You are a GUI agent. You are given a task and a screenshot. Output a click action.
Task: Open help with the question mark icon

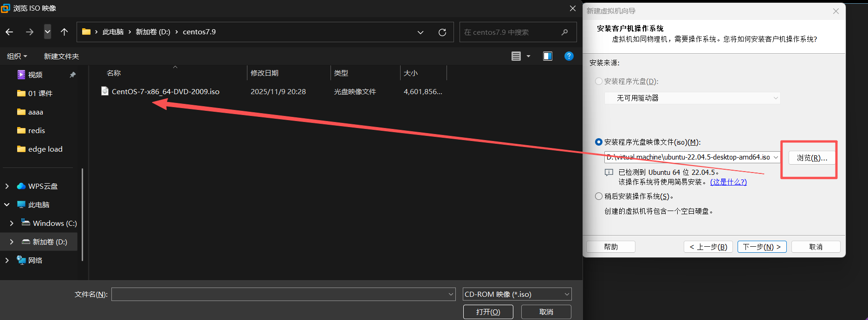pos(569,56)
